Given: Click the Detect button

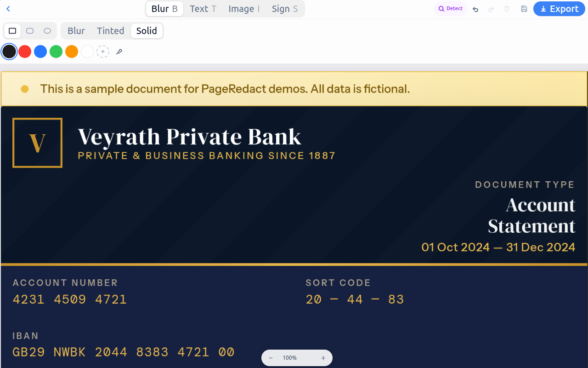Looking at the screenshot, I should click(x=450, y=9).
